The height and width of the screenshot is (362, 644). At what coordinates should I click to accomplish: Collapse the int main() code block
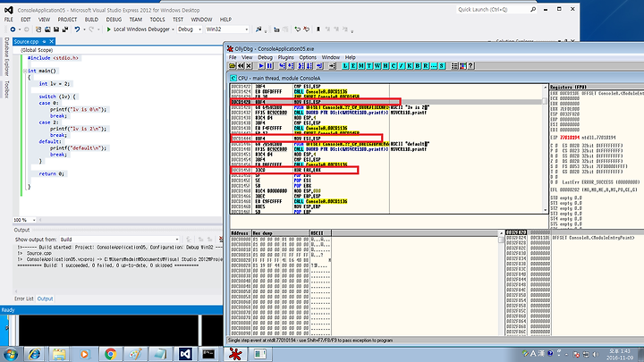(x=25, y=71)
